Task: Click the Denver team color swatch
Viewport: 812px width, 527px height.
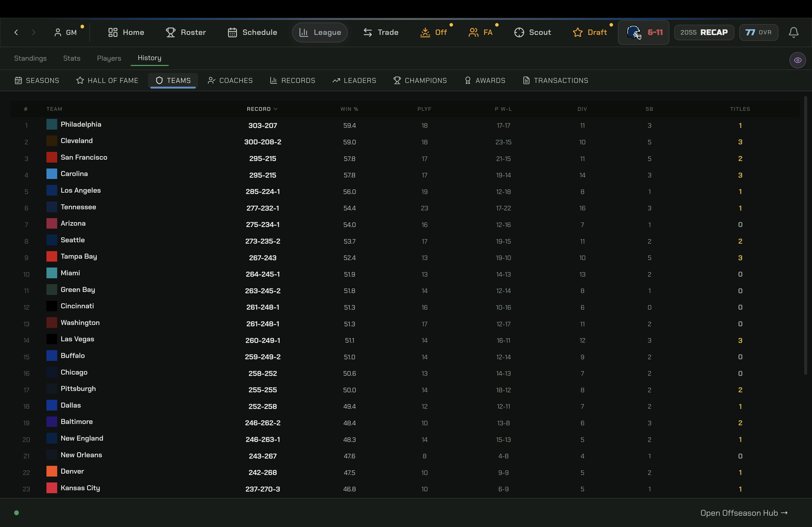Action: 52,471
